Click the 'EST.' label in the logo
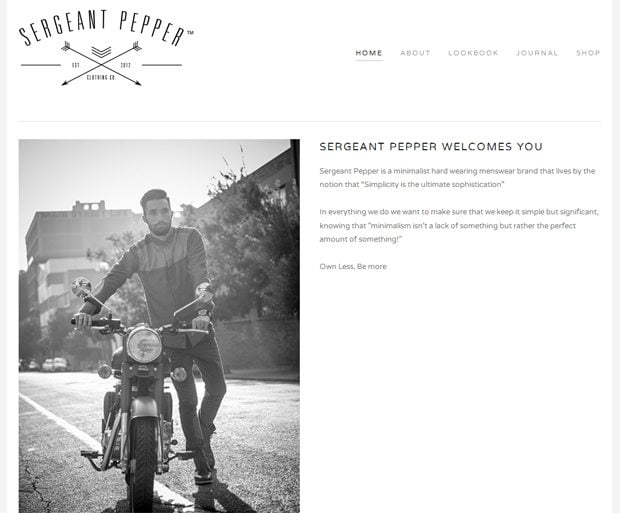This screenshot has width=620, height=513. (x=76, y=65)
